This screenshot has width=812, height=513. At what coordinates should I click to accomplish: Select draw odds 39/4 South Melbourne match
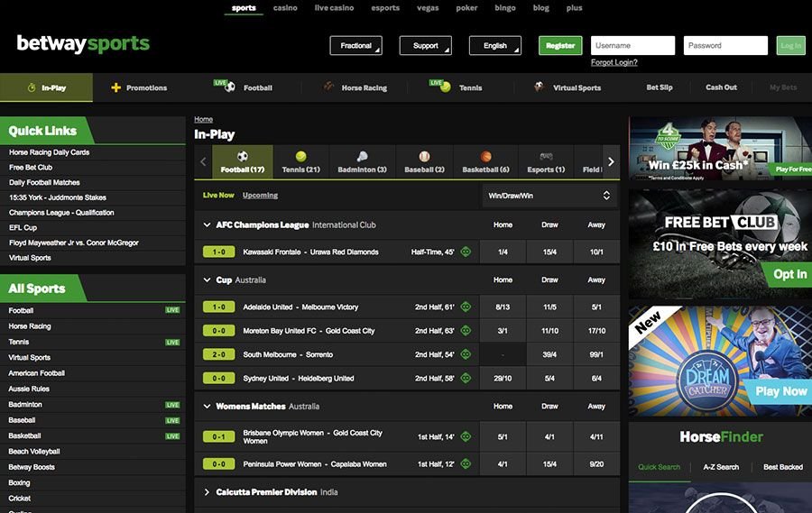pos(549,354)
